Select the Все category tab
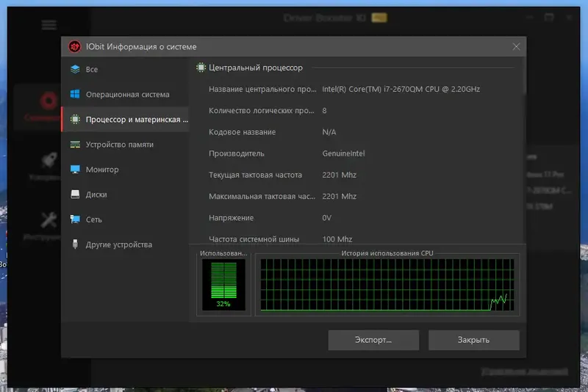 125,69
